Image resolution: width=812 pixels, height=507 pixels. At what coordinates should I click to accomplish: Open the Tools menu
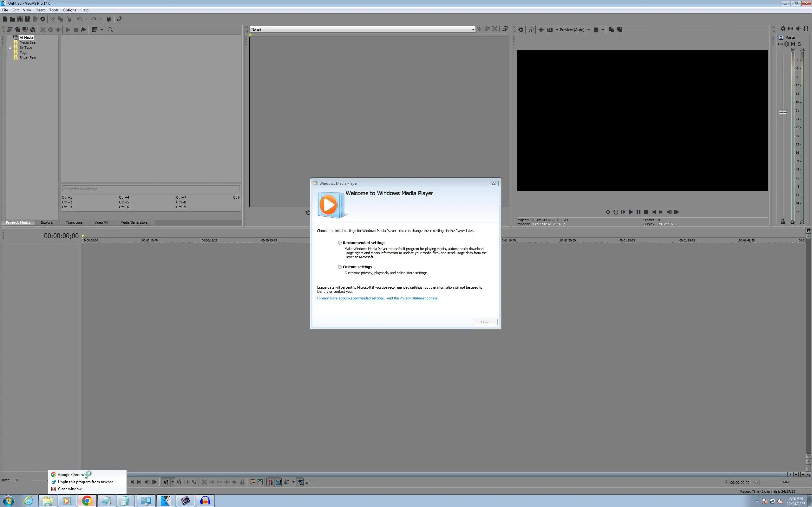[54, 10]
